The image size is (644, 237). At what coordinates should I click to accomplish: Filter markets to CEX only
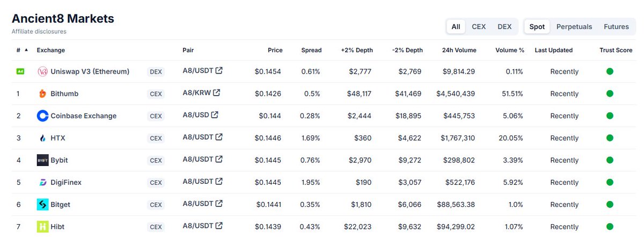pyautogui.click(x=479, y=26)
